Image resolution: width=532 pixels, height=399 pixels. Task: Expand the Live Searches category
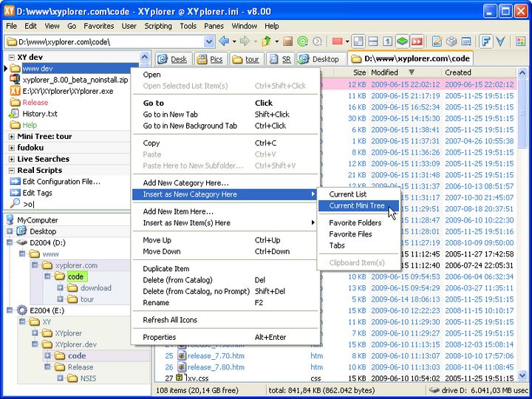pos(12,159)
